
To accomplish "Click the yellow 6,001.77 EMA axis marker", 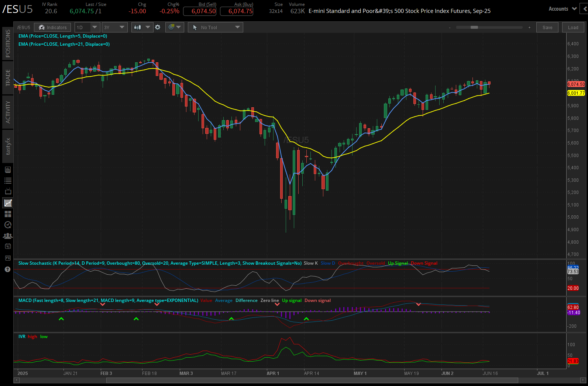I will (576, 93).
